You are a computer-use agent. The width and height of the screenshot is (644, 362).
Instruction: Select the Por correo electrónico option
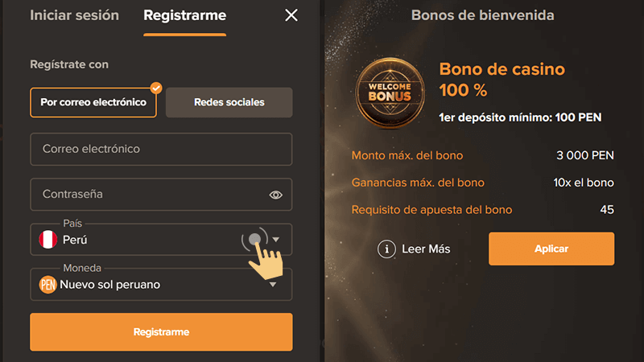click(x=93, y=103)
